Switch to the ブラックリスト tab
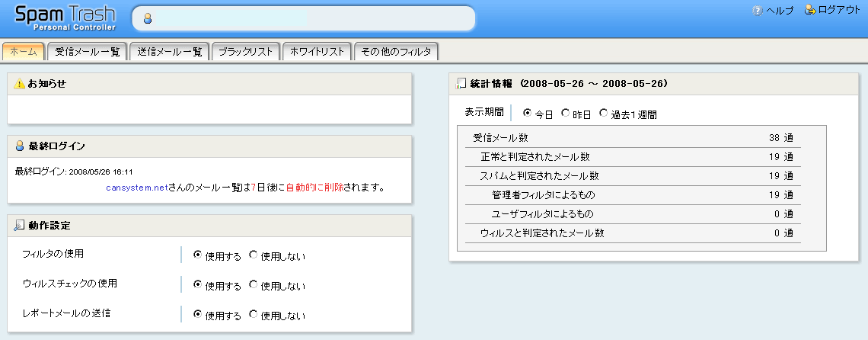The height and width of the screenshot is (340, 868). [x=245, y=52]
